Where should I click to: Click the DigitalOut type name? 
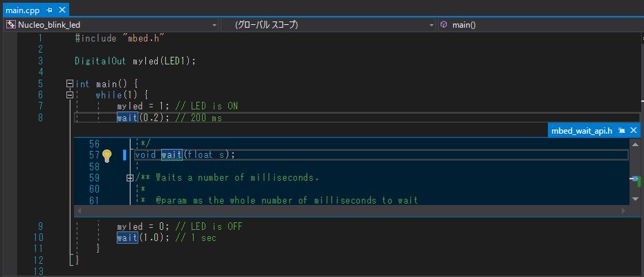point(101,61)
